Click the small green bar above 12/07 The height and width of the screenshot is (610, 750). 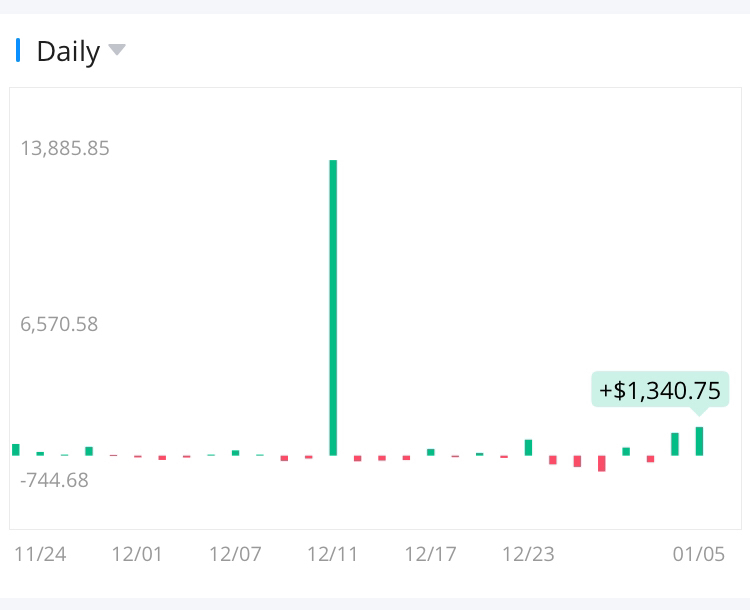pos(235,453)
